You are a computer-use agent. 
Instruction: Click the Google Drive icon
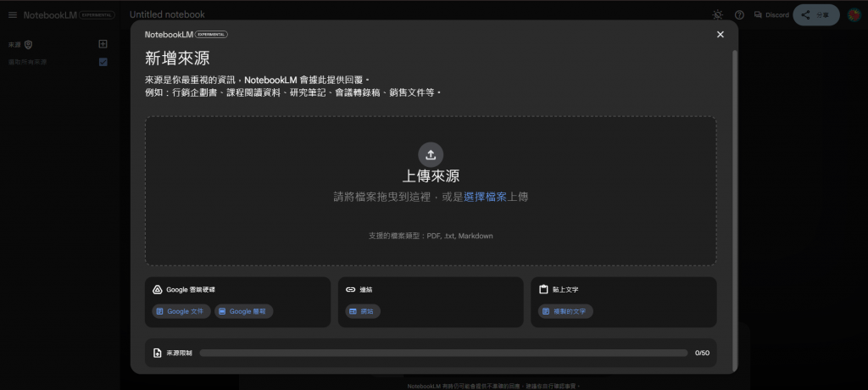click(x=157, y=289)
